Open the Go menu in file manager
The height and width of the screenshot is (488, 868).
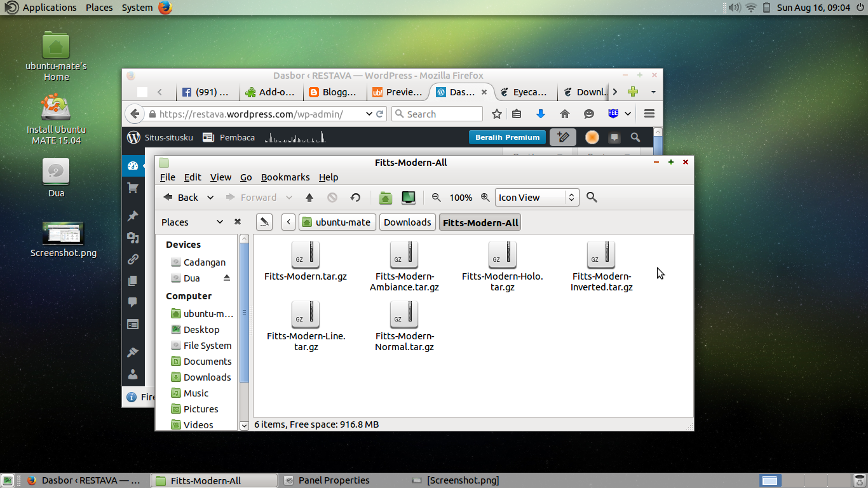pos(246,177)
